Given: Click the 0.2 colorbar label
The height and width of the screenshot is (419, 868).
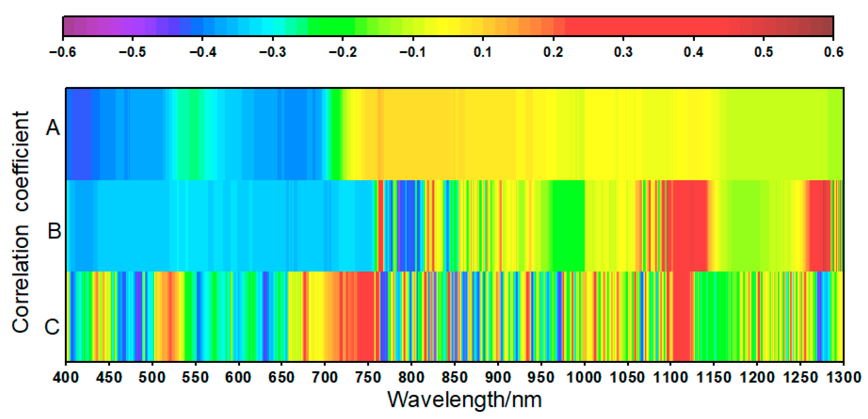Looking at the screenshot, I should (553, 52).
